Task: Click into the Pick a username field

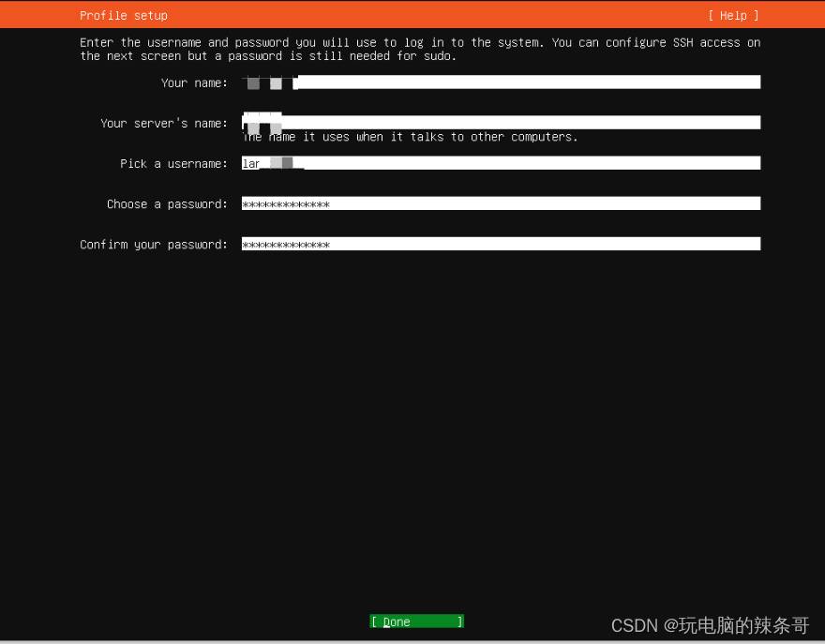Action: click(x=525, y=163)
